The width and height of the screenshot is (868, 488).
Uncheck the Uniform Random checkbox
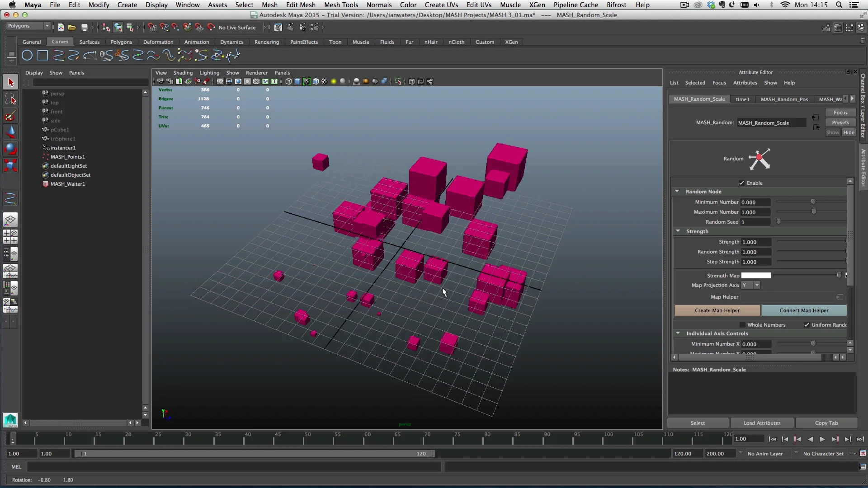(807, 325)
